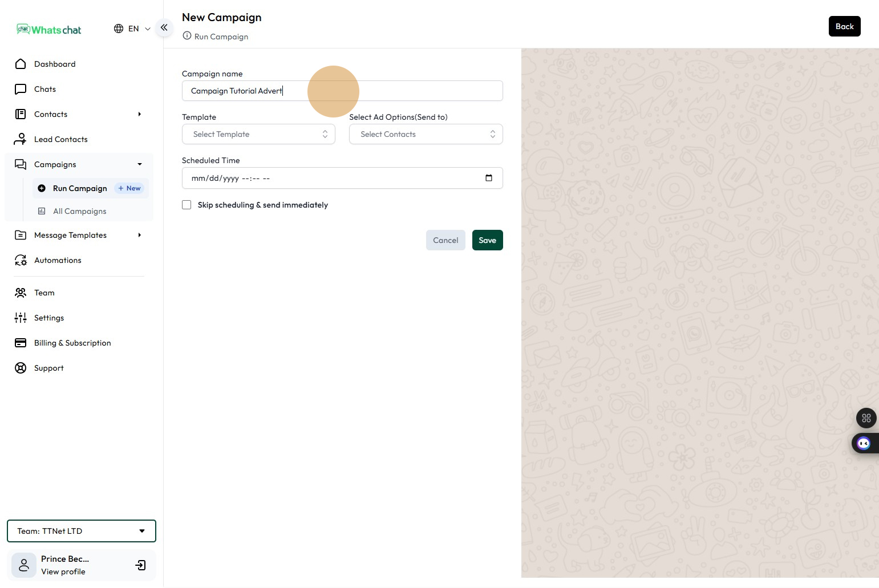Expand the Message Templates submenu
This screenshot has height=588, width=879.
coord(139,235)
